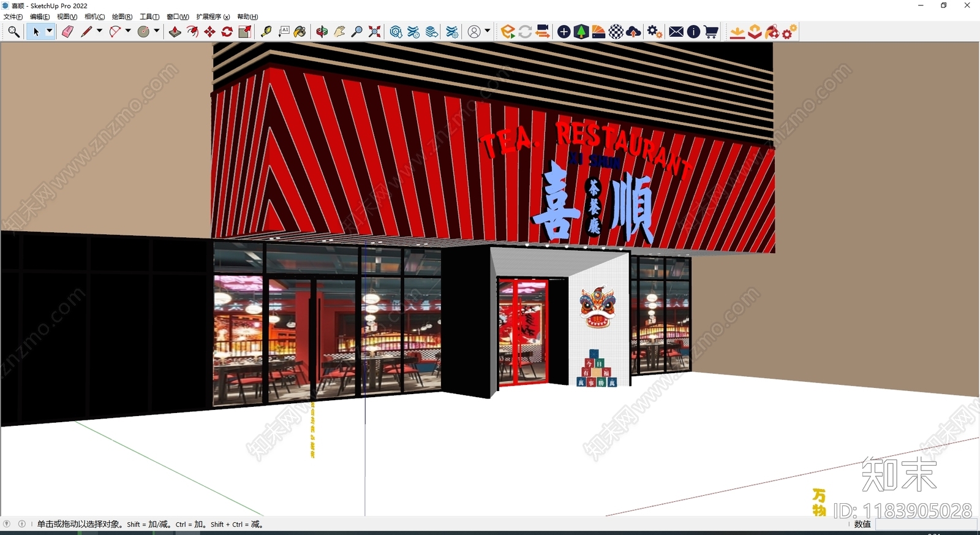Screen dimensions: 980x535
Task: Open Enscape general settings gears
Action: pyautogui.click(x=655, y=32)
